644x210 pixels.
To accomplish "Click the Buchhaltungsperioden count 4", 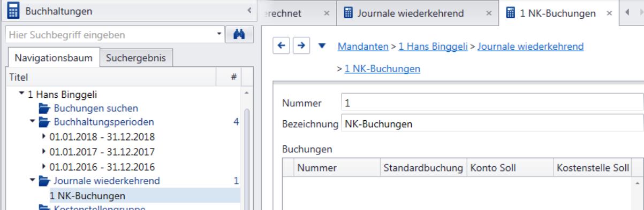I will (x=236, y=122).
